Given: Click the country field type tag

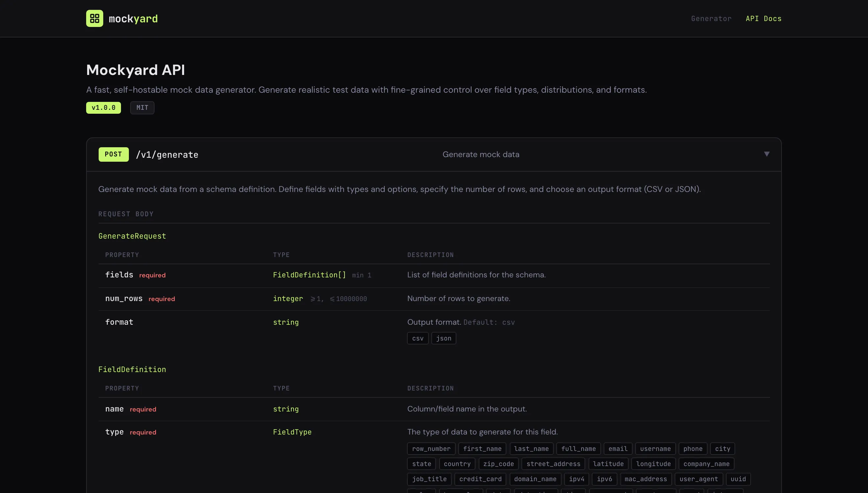Looking at the screenshot, I should tap(457, 464).
